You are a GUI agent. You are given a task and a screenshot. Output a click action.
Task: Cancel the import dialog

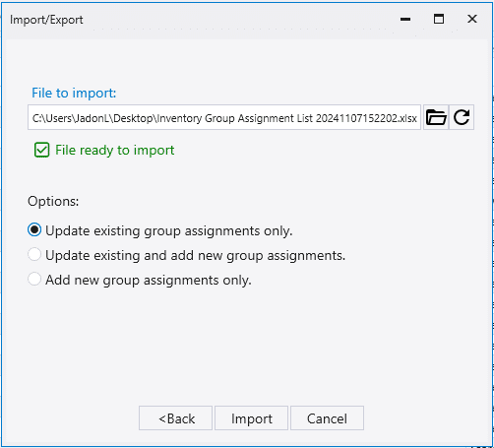point(327,418)
